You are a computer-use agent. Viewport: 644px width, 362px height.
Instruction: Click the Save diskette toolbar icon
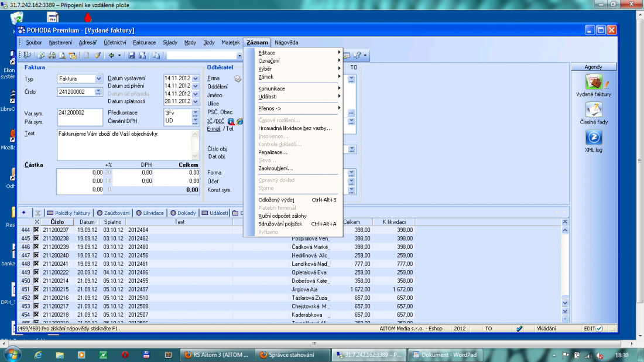131,56
